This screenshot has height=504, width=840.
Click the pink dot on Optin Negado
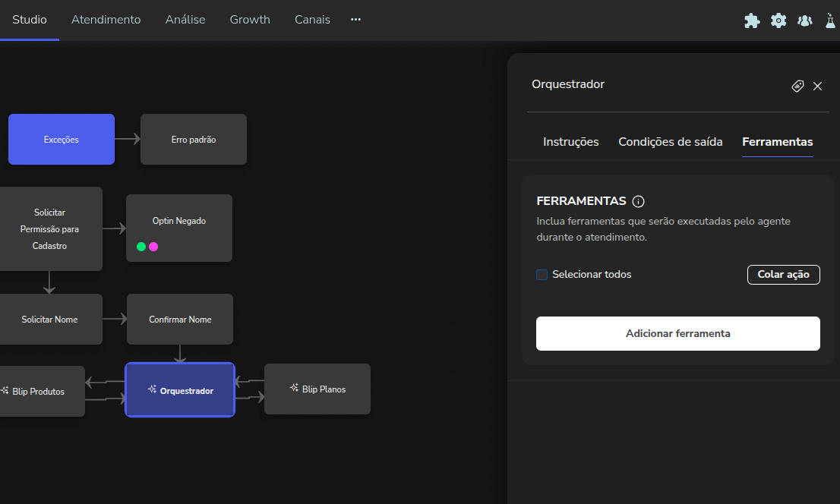[x=153, y=247]
